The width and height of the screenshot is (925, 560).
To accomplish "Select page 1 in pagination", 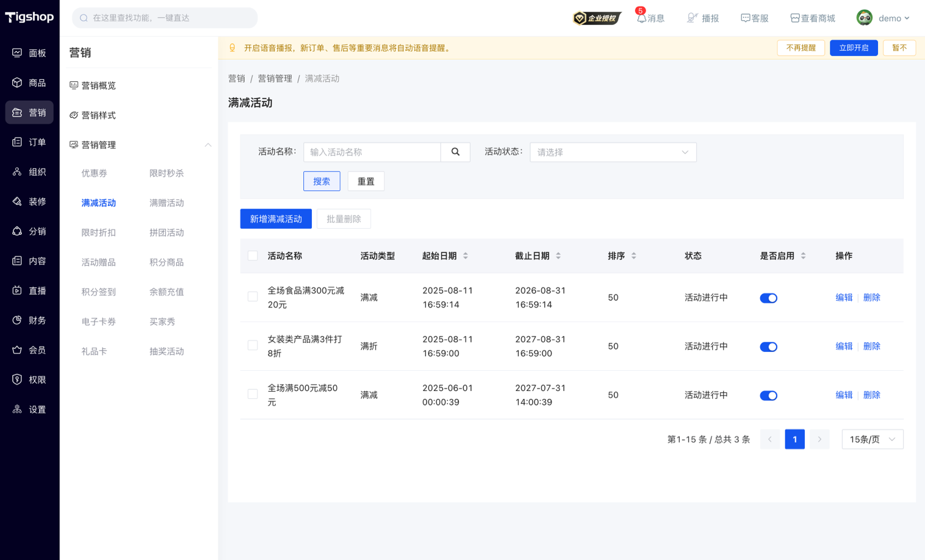I will coord(794,439).
